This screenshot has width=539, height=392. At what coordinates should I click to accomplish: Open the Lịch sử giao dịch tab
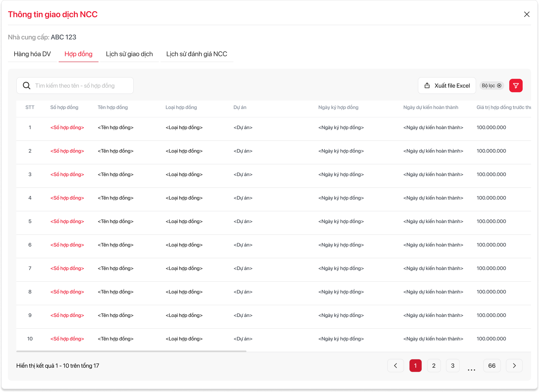129,54
